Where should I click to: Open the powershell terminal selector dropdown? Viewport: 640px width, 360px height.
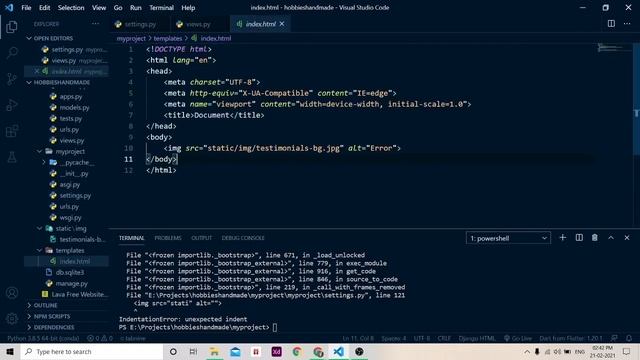(x=508, y=238)
